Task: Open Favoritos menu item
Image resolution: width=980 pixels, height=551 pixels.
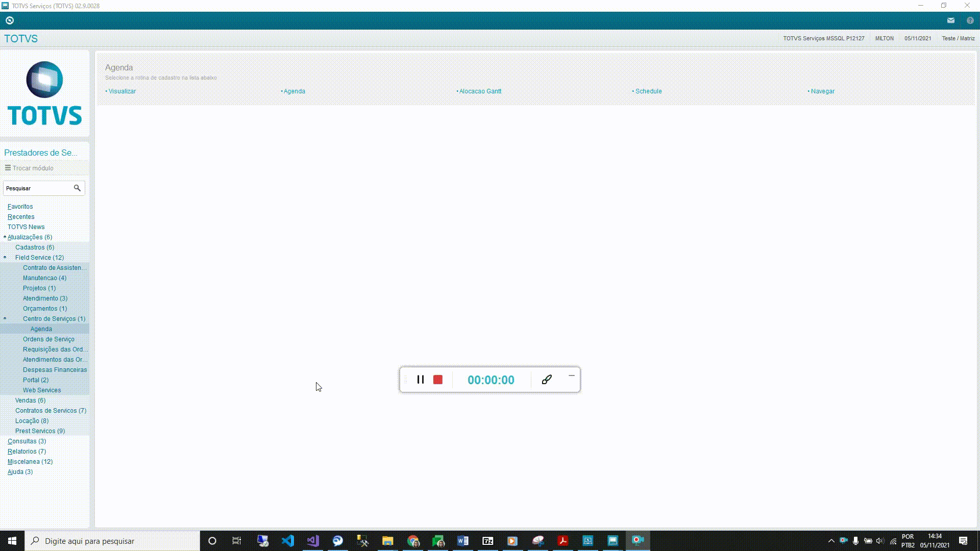Action: (x=20, y=207)
